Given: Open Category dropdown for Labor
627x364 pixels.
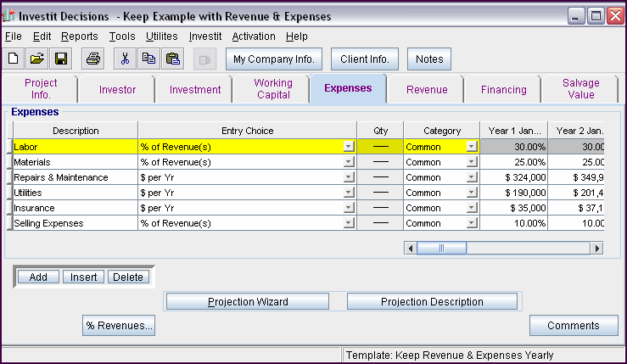Looking at the screenshot, I should tap(472, 147).
